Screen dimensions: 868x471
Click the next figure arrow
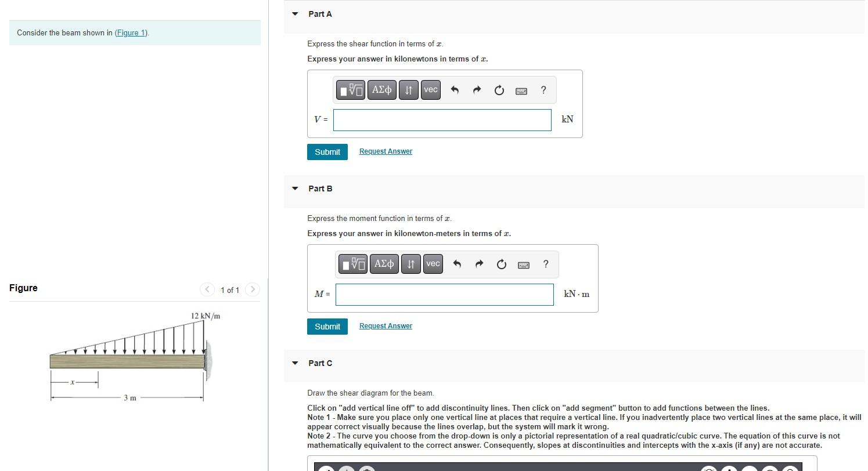point(252,289)
